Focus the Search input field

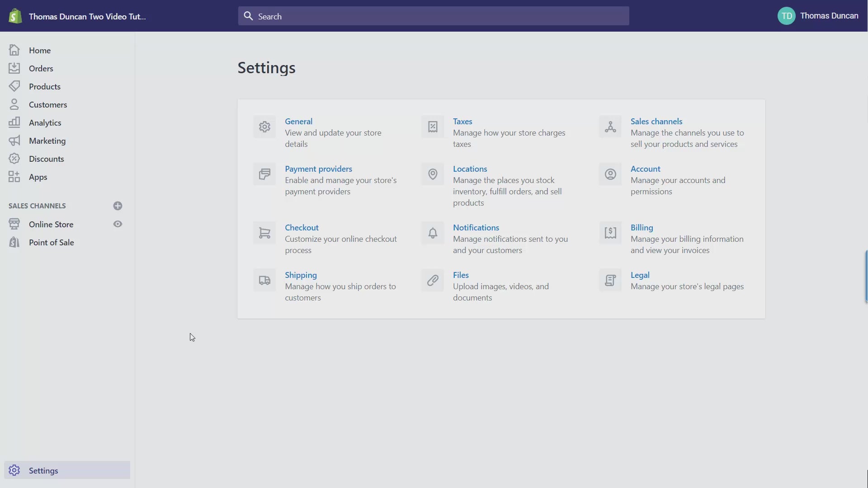coord(434,16)
